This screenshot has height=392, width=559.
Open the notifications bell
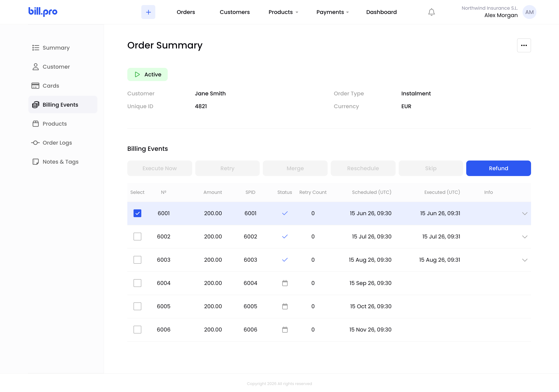431,12
